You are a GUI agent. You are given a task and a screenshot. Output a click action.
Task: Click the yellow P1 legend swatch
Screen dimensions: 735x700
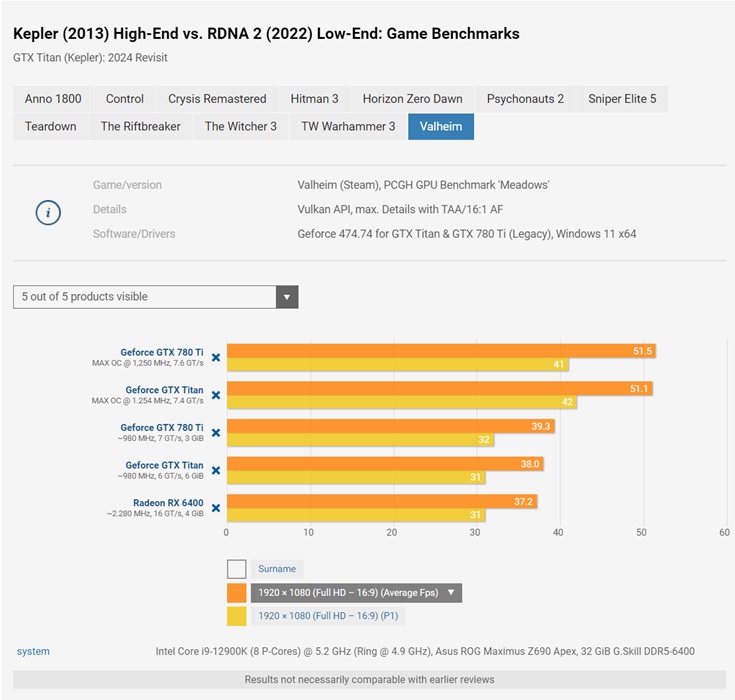pos(237,616)
